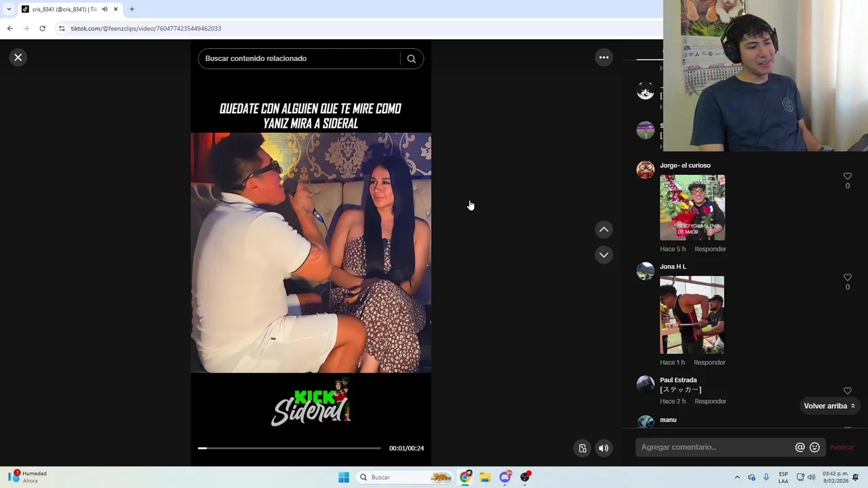Open OBS Studio from the taskbar

coord(525,477)
